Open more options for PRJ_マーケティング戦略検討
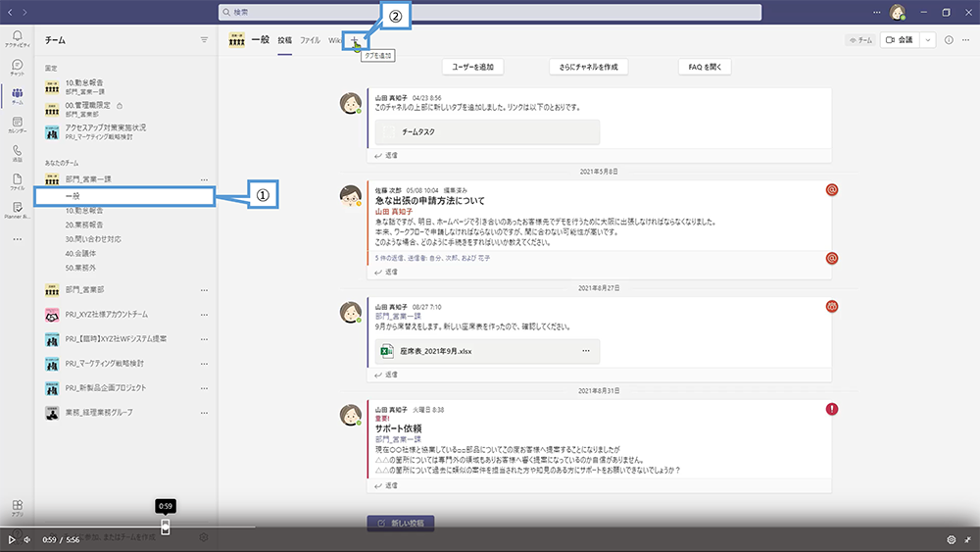This screenshot has width=980, height=552. click(204, 364)
